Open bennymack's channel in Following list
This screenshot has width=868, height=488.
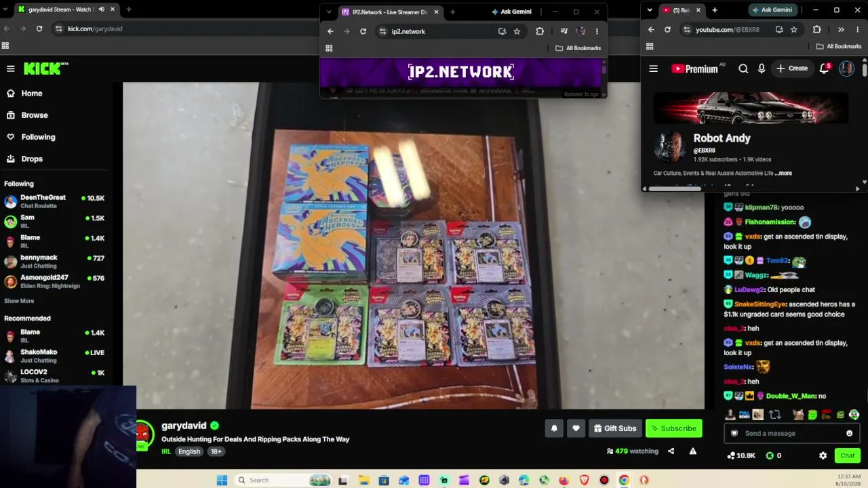click(x=54, y=261)
